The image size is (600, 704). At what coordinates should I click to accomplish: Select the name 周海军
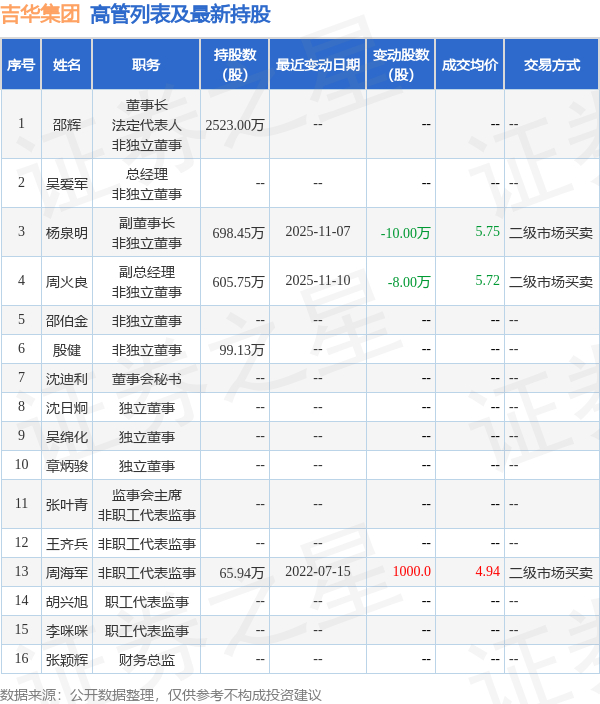(x=67, y=573)
